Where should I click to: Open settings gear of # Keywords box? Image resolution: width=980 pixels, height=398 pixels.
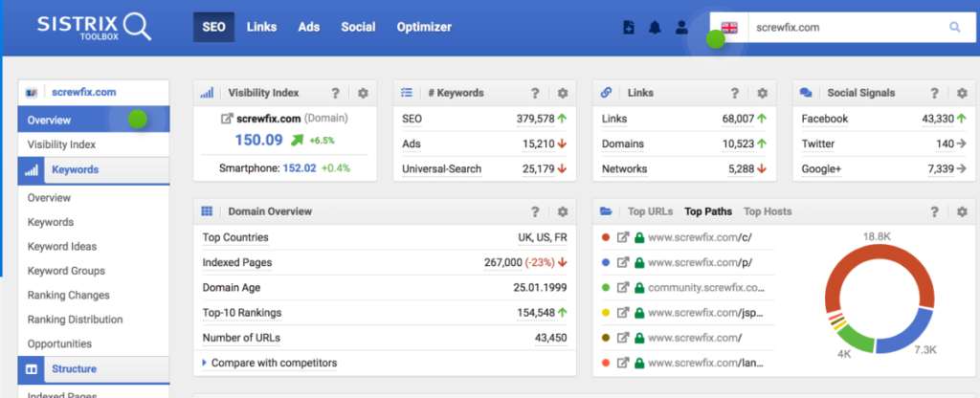(563, 93)
